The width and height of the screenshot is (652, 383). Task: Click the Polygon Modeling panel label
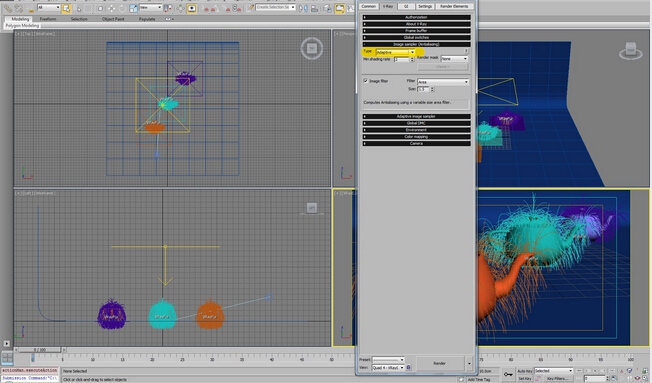pos(22,26)
